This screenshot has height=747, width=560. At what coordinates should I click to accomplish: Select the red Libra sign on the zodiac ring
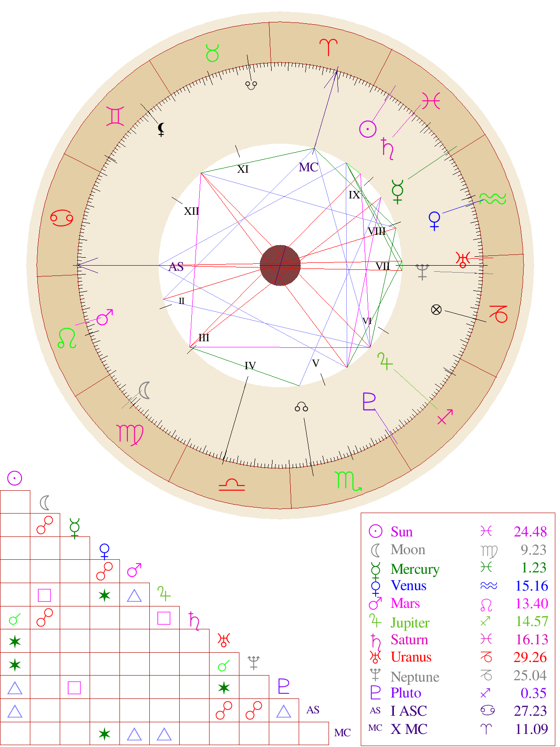click(231, 485)
